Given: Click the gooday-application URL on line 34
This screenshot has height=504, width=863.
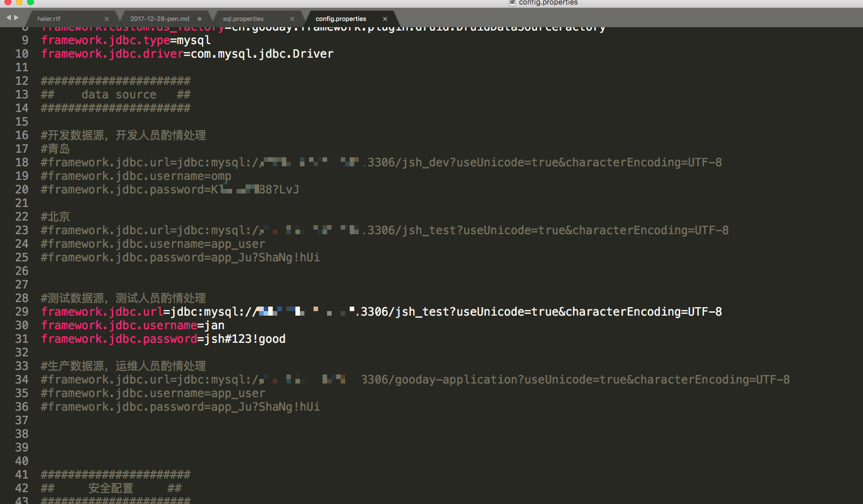Looking at the screenshot, I should tap(415, 380).
